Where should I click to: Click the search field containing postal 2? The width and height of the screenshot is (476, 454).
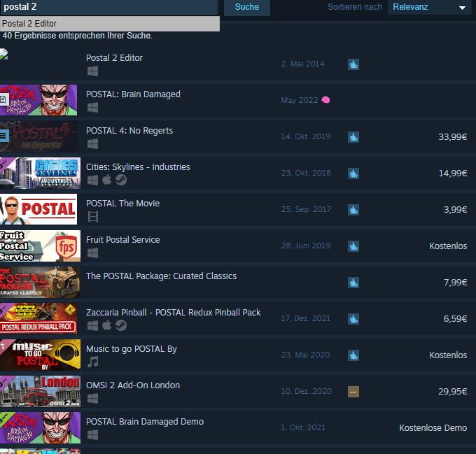(109, 7)
